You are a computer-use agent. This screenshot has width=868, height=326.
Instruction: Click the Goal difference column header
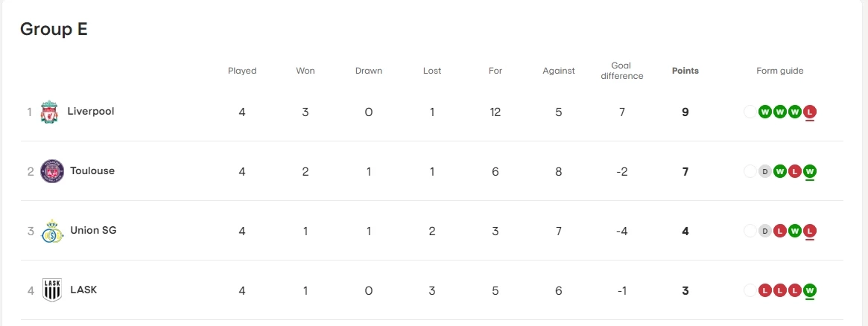(x=621, y=71)
